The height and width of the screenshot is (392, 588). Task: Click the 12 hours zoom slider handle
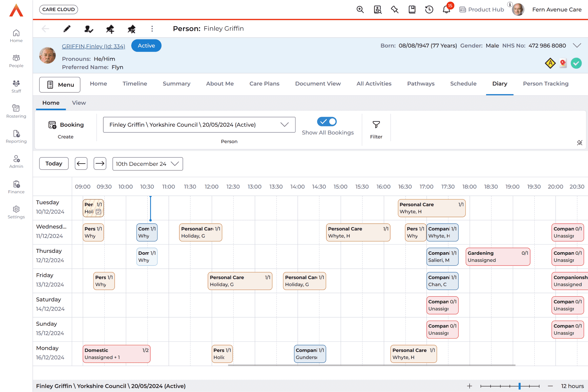519,386
